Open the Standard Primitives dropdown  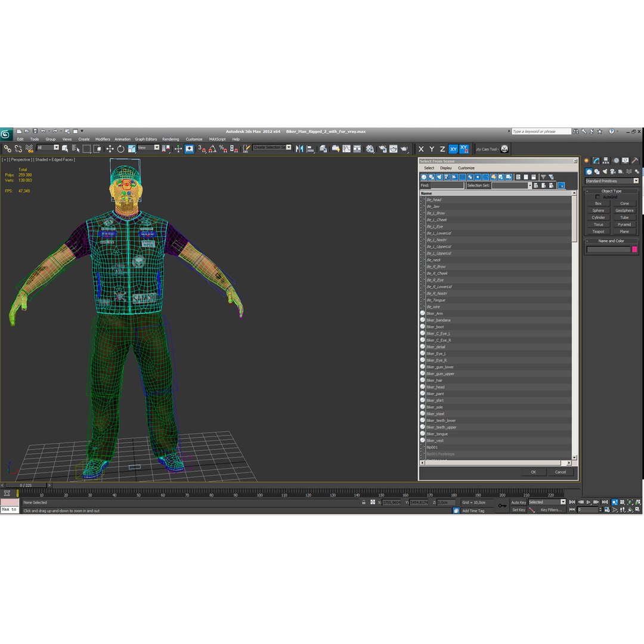coord(612,181)
